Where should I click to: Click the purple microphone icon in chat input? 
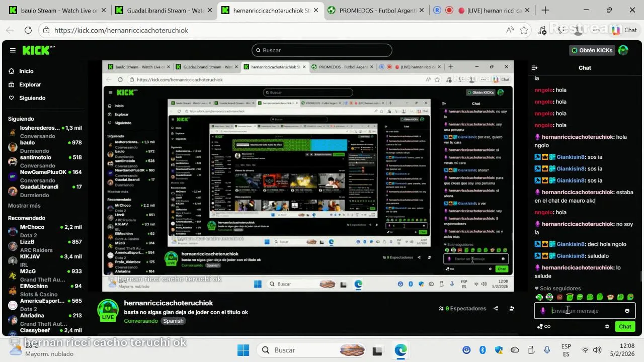tap(542, 311)
